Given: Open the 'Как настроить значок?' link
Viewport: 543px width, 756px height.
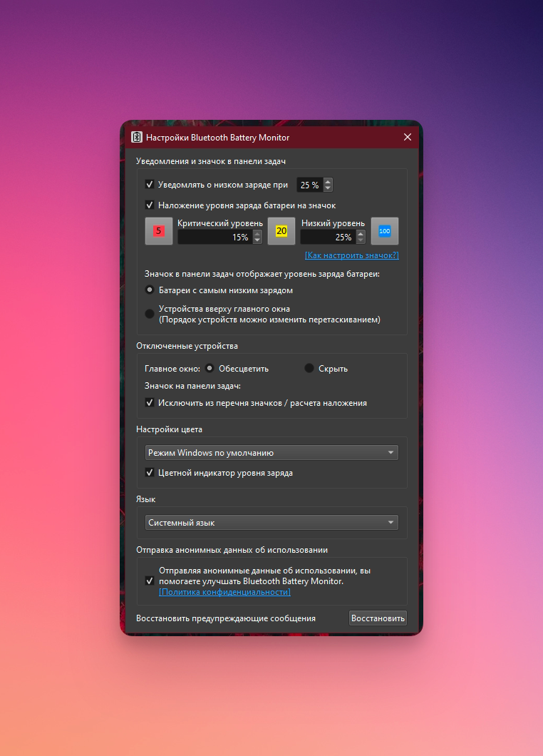Looking at the screenshot, I should pyautogui.click(x=352, y=255).
